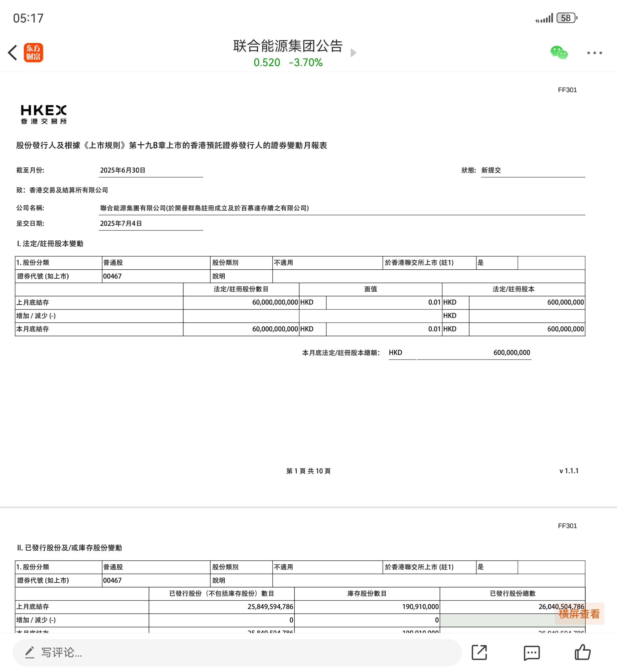The height and width of the screenshot is (672, 617).
Task: Tap the back arrow icon
Action: point(13,53)
